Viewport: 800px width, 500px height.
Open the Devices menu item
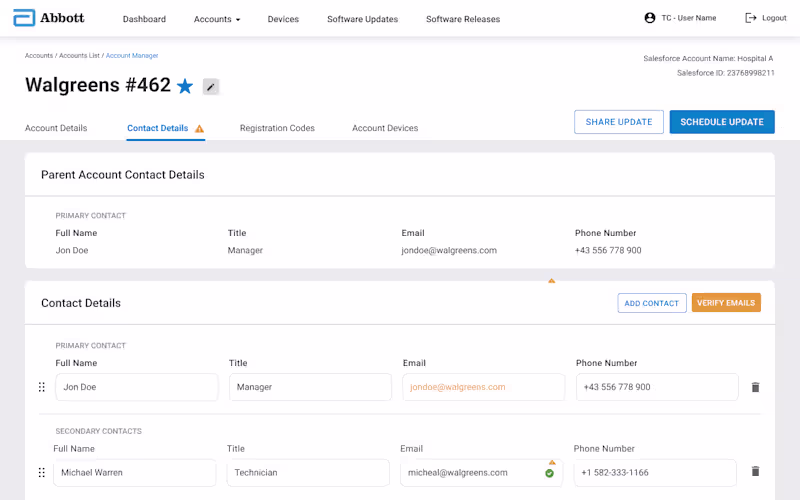(283, 19)
